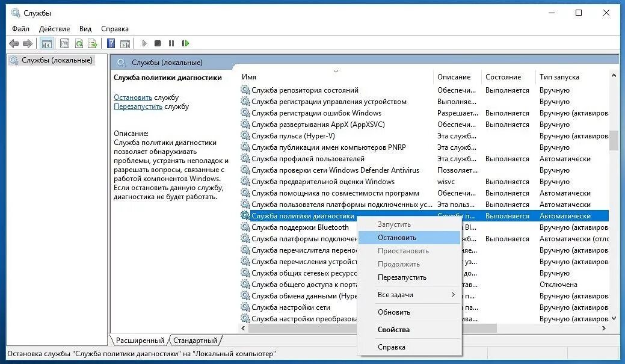Click the vertical scrollbar thumb
625x364 pixels.
(614, 140)
